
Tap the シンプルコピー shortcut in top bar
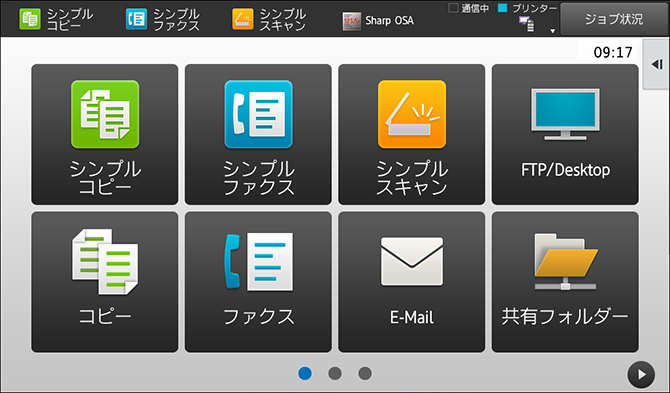pyautogui.click(x=56, y=19)
